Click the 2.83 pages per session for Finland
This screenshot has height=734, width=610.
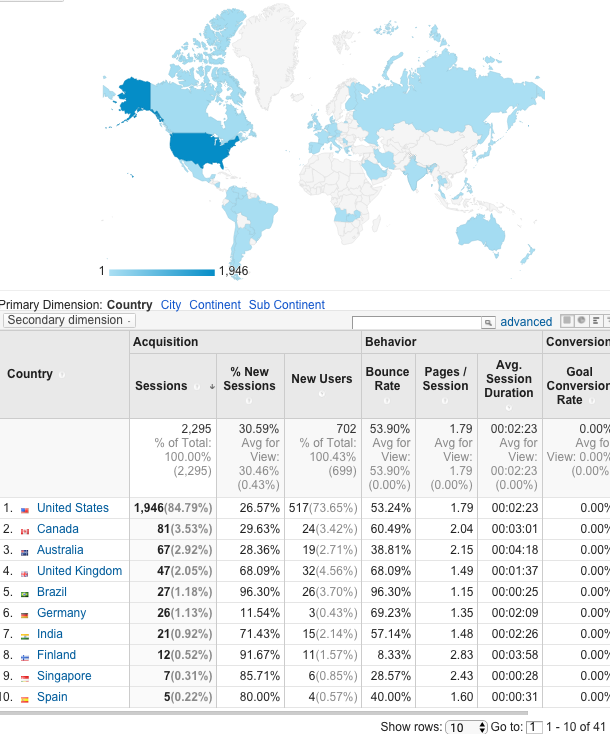pos(462,655)
